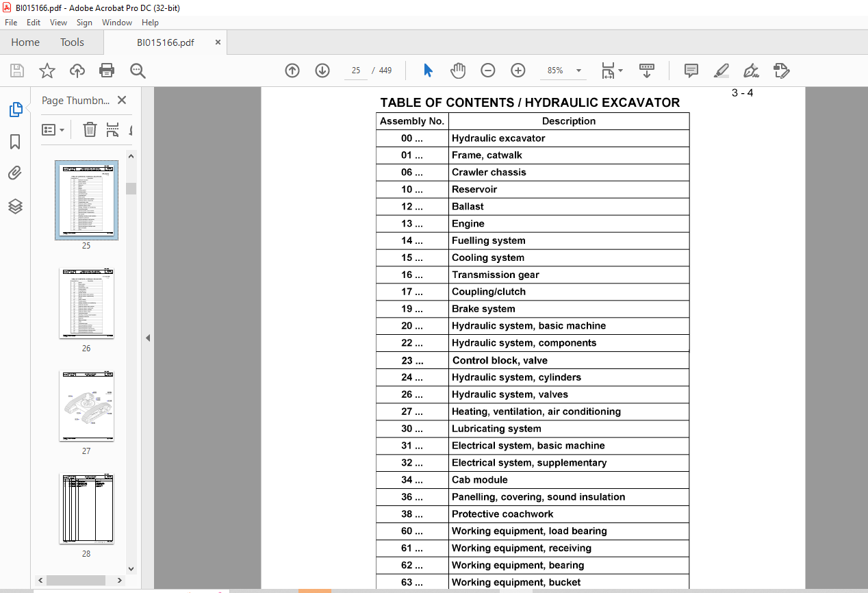This screenshot has width=868, height=593.
Task: Add bookmark with the star icon
Action: click(x=47, y=71)
